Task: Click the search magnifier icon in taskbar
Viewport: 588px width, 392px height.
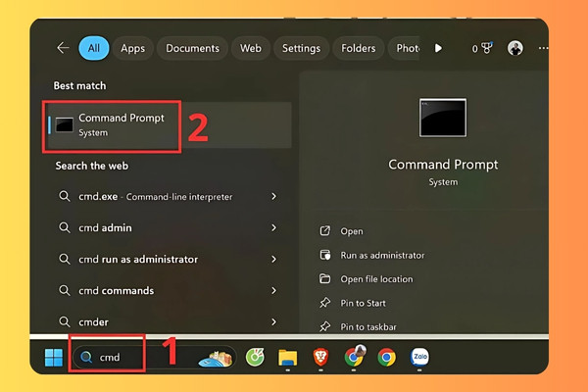Action: coord(86,357)
